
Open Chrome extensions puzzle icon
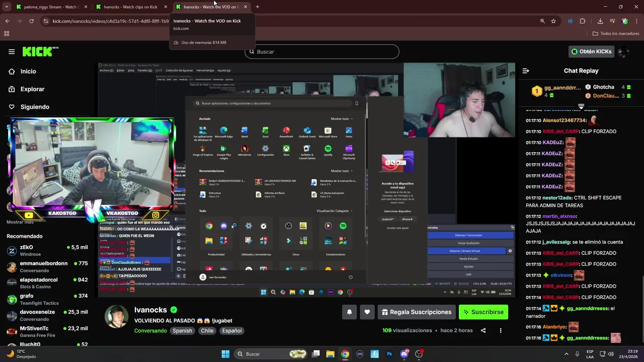pyautogui.click(x=583, y=21)
